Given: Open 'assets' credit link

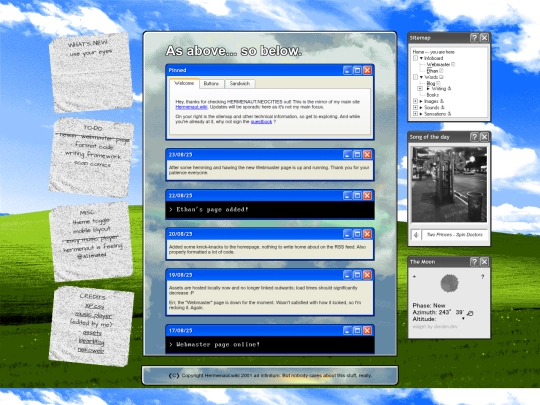Looking at the screenshot, I should point(92,333).
